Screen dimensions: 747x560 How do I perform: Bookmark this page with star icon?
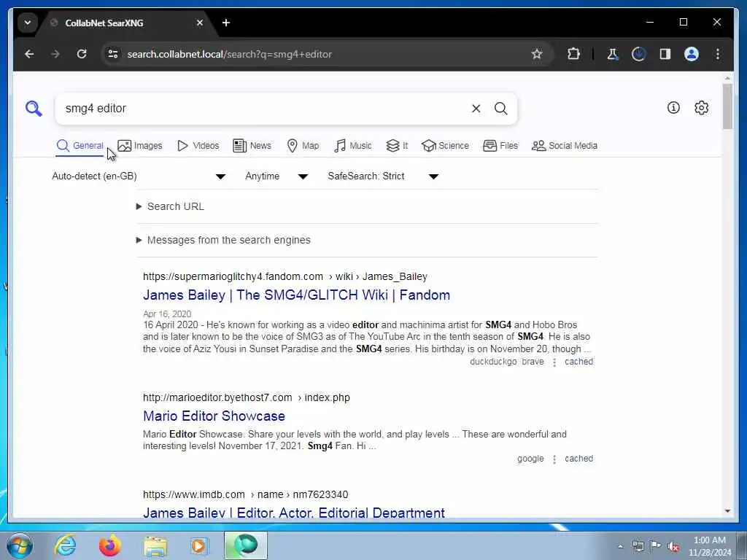coord(537,54)
